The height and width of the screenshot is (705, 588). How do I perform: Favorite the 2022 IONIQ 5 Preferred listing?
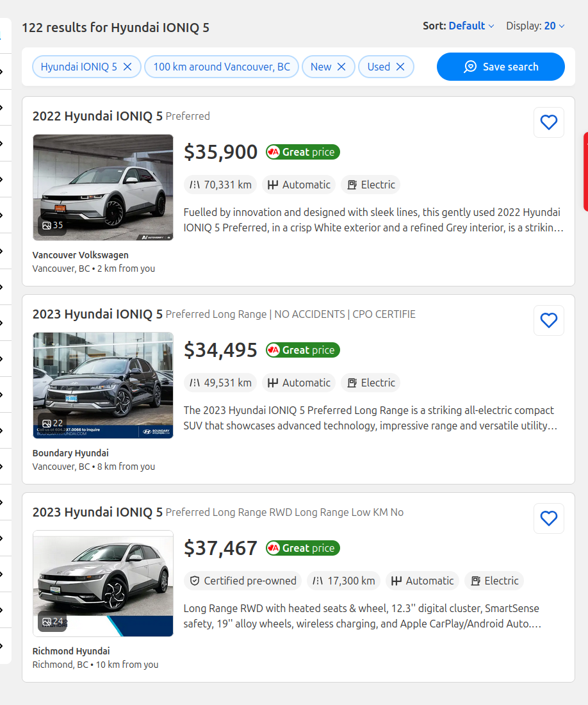tap(548, 122)
